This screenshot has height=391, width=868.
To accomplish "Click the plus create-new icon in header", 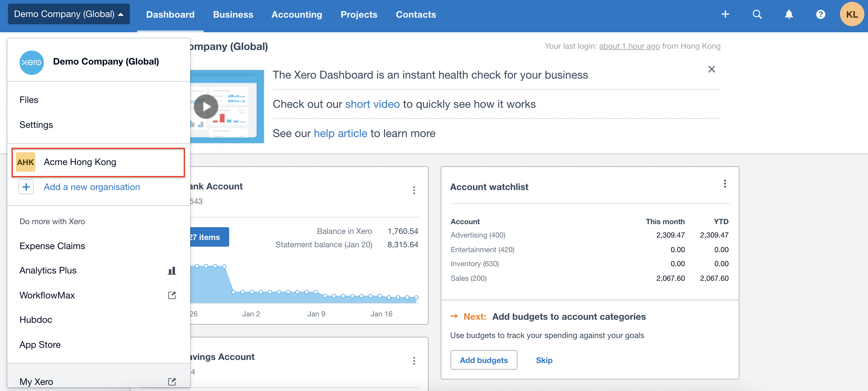I will point(725,14).
